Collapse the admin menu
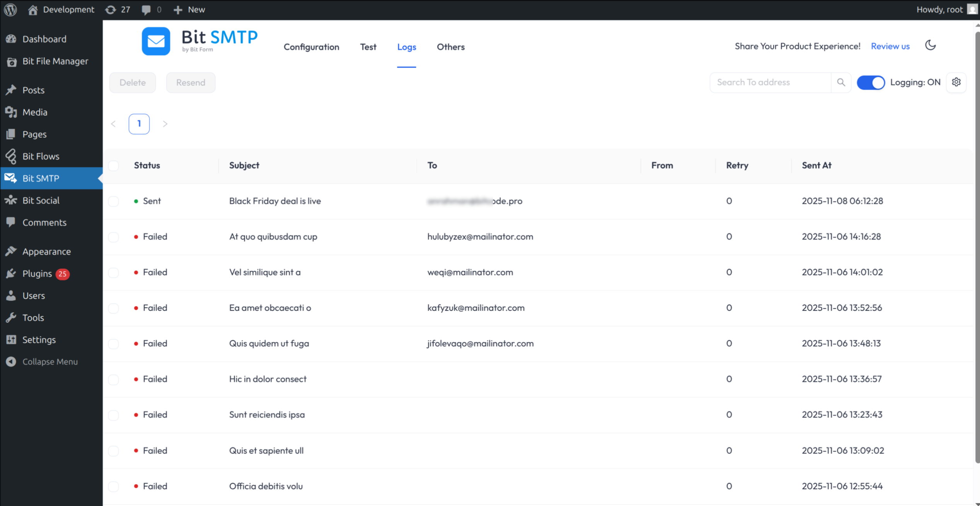The height and width of the screenshot is (506, 980). coord(49,362)
